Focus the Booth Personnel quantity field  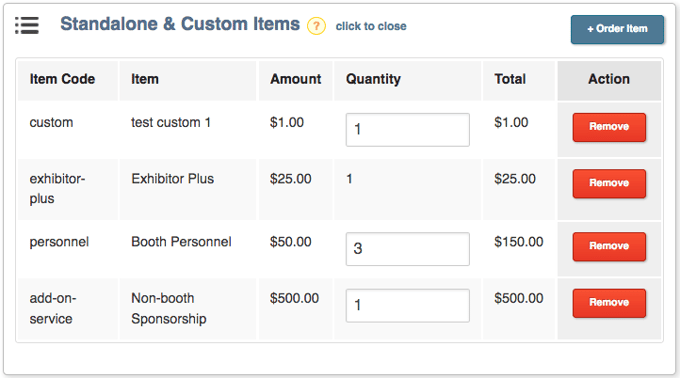coord(408,249)
